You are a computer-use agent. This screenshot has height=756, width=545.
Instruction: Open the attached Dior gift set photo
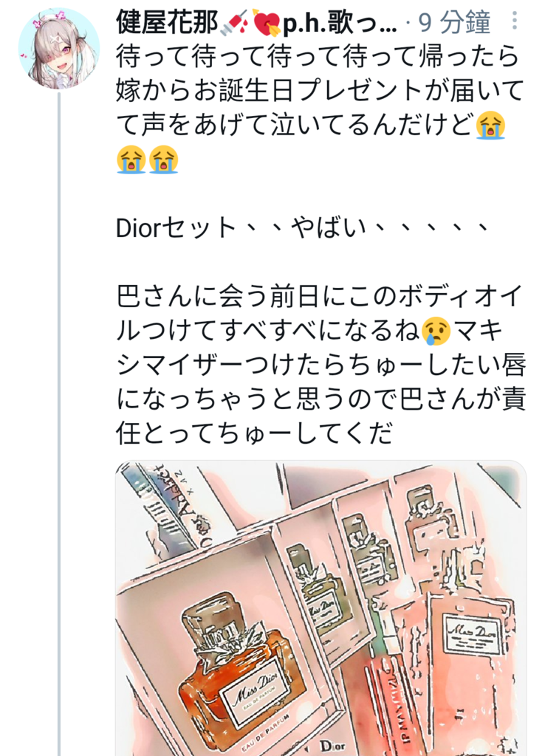321,608
